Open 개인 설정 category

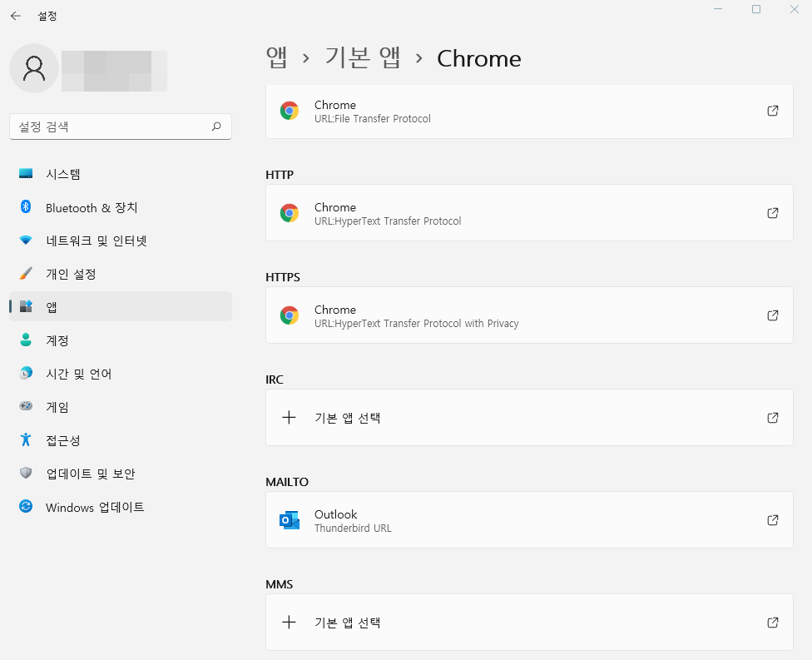[120, 274]
